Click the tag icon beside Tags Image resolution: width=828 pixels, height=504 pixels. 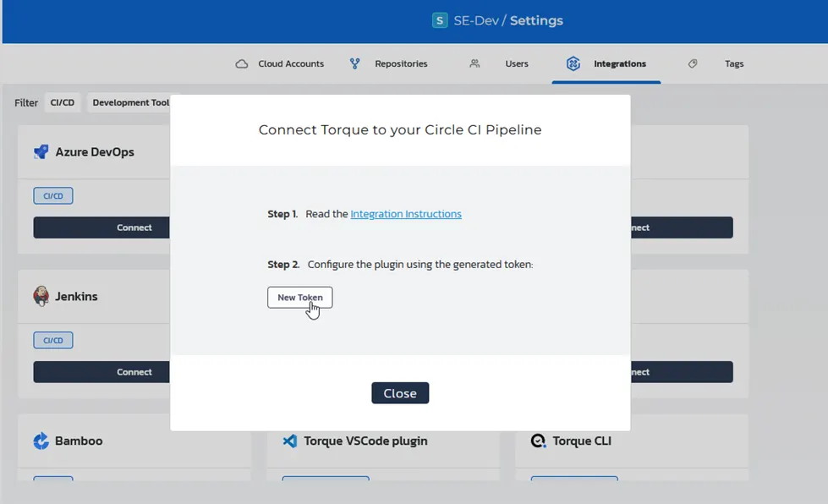693,63
